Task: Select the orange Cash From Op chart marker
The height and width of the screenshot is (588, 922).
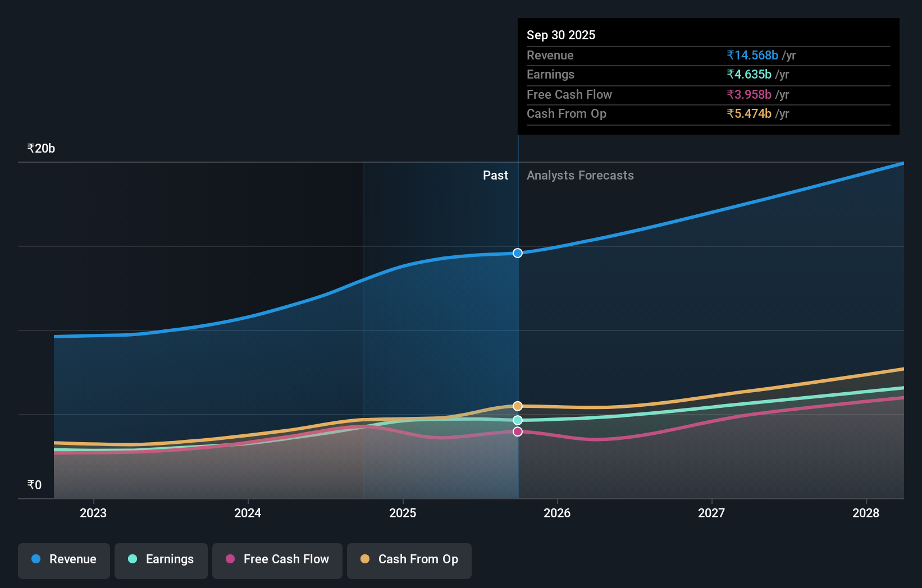Action: pyautogui.click(x=517, y=406)
